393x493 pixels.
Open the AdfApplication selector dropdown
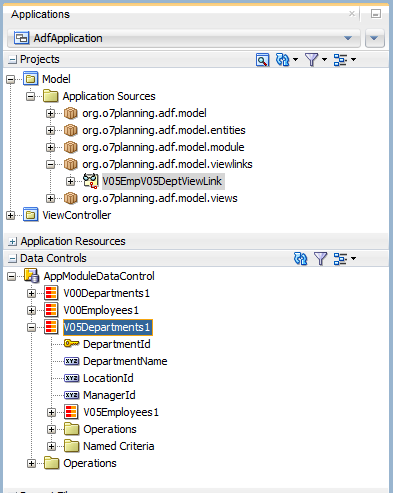(183, 38)
